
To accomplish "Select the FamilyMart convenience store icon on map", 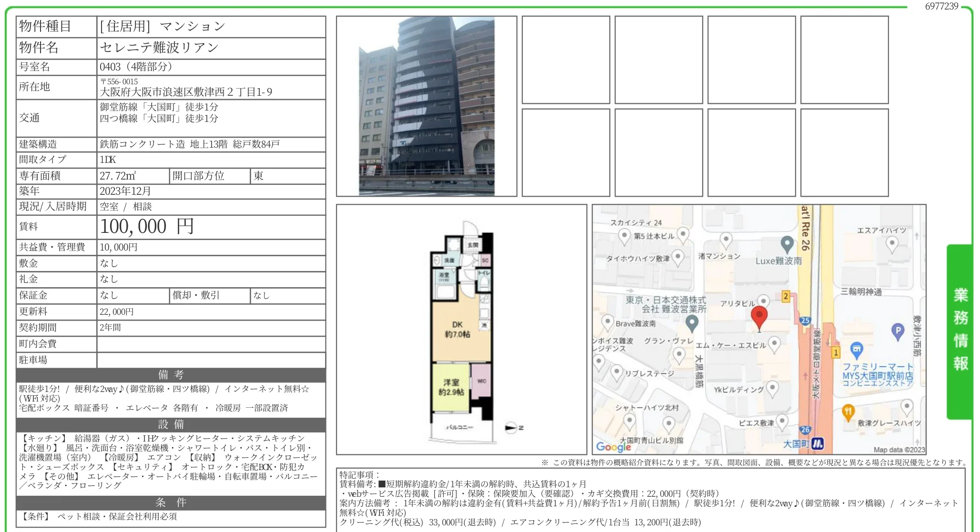I will coord(857,349).
